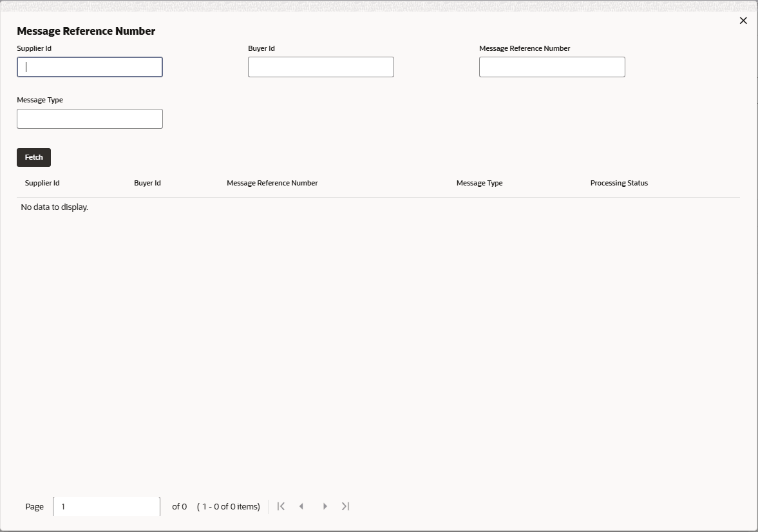Click the Message Reference Number column header
758x532 pixels.
[x=272, y=183]
